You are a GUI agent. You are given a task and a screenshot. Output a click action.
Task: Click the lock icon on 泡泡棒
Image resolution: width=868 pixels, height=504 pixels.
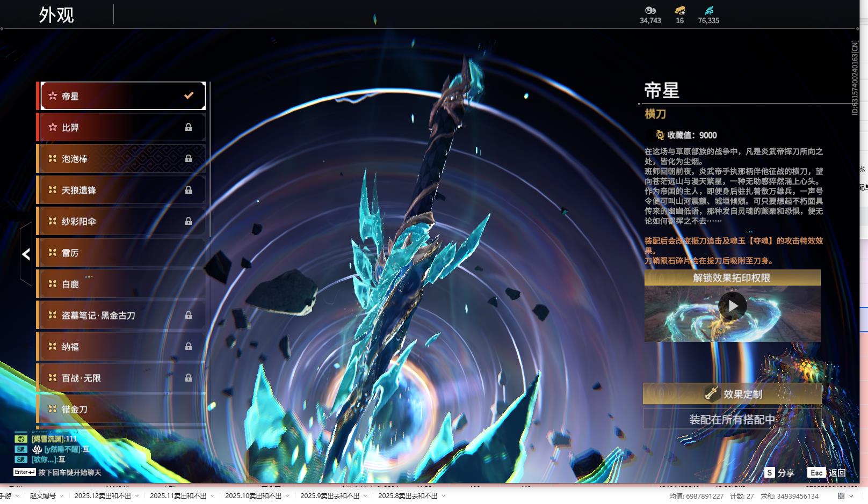[x=189, y=158]
